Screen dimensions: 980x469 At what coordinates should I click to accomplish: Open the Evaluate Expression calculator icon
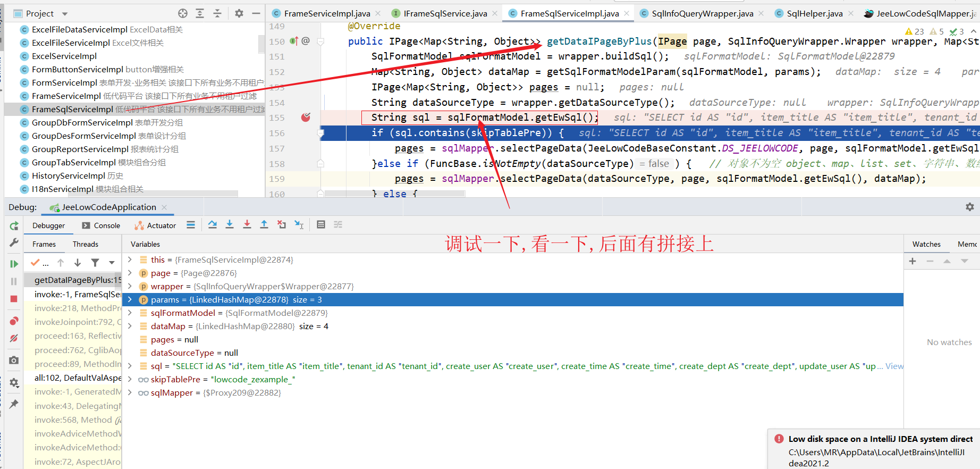pyautogui.click(x=321, y=225)
